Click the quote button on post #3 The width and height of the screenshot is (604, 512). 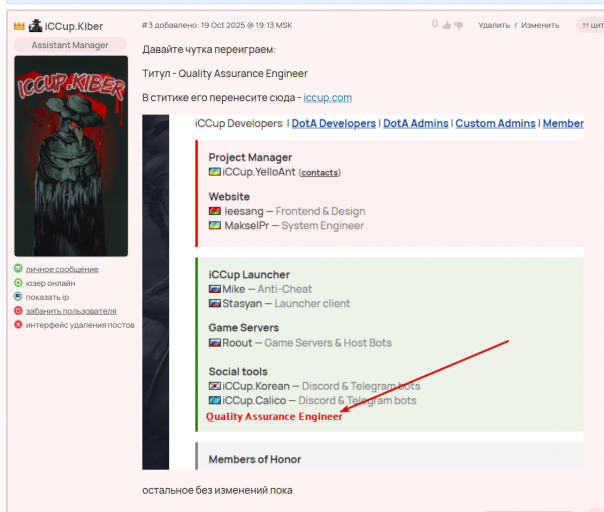click(x=591, y=25)
